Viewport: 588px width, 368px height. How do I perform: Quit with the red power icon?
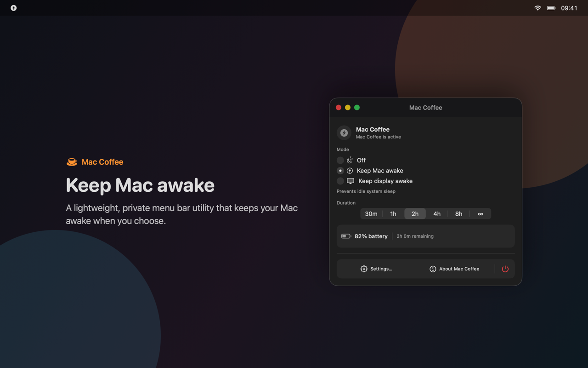point(505,269)
